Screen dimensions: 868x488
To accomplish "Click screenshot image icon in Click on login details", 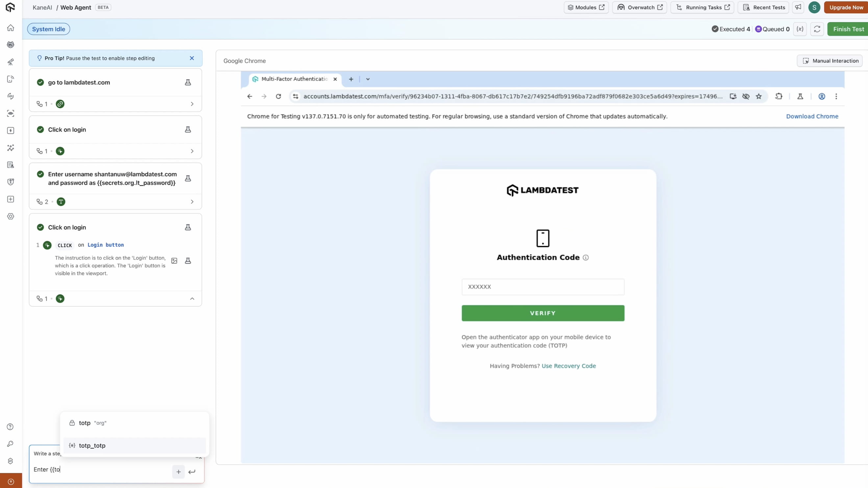I will pyautogui.click(x=174, y=260).
